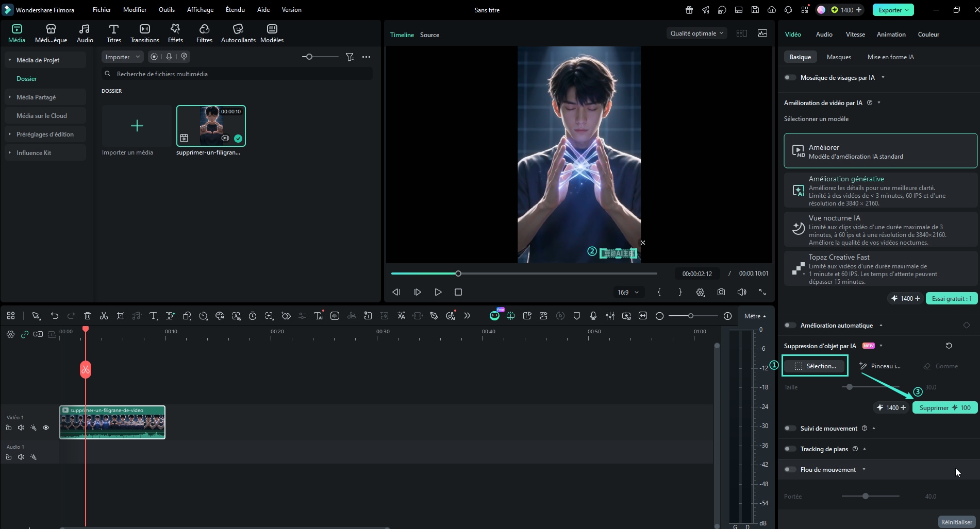Open the Effets panel

[175, 33]
